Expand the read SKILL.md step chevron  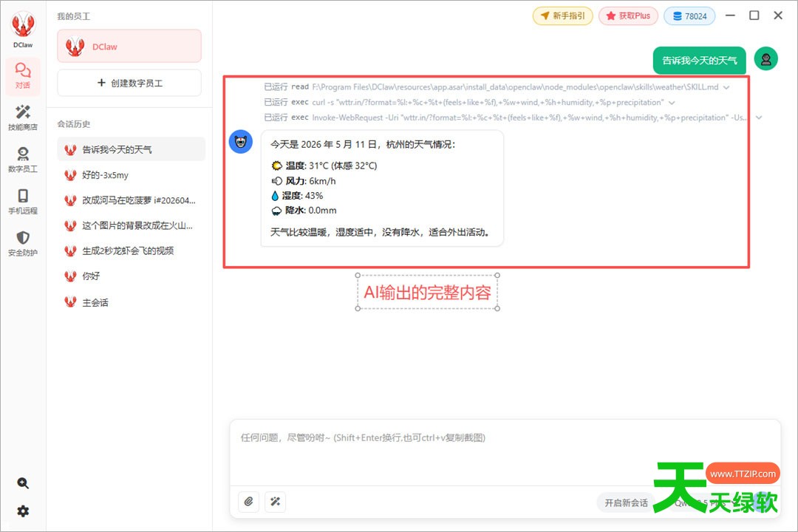click(x=727, y=87)
